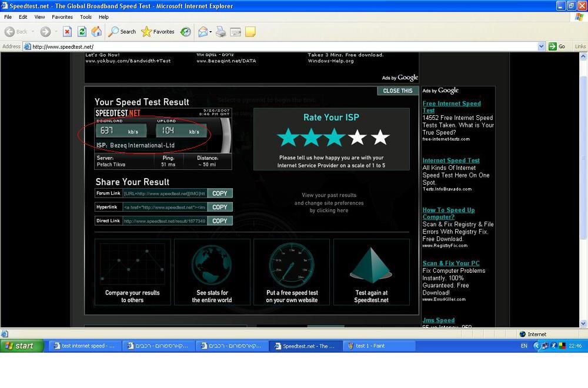
Task: Click the Speedtest.net logo in result
Action: coord(118,113)
